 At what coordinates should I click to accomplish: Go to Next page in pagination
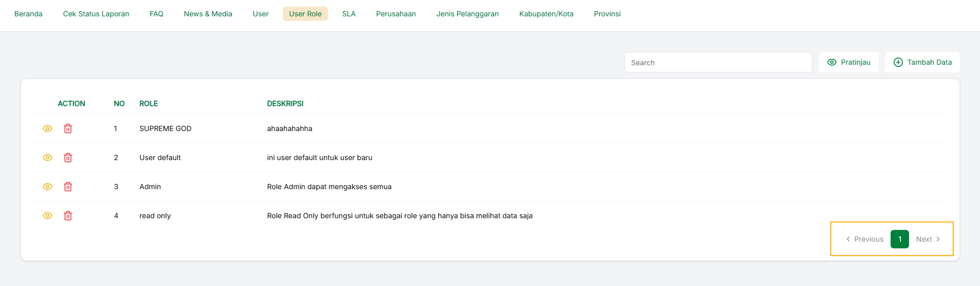point(927,239)
